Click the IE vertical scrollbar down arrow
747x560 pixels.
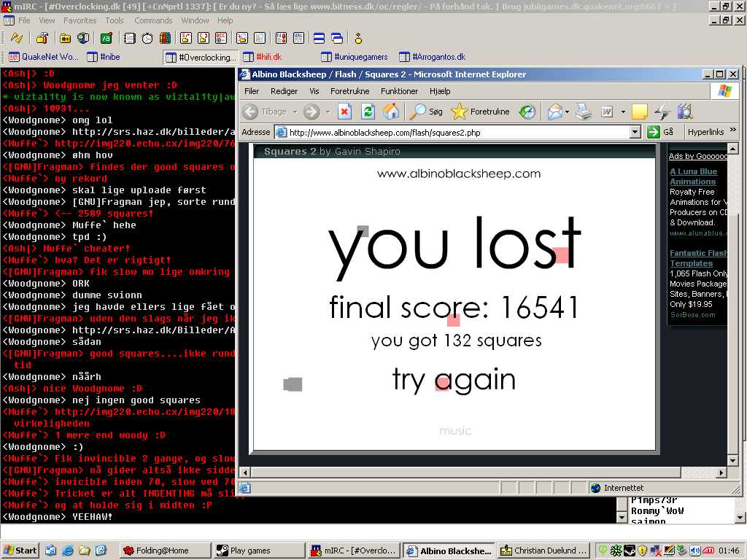(x=732, y=461)
